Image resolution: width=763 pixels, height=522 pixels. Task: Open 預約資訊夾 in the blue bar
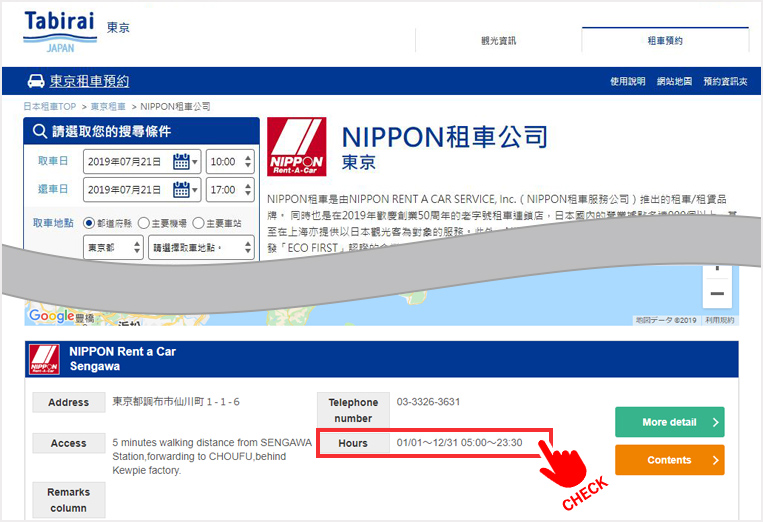(725, 81)
